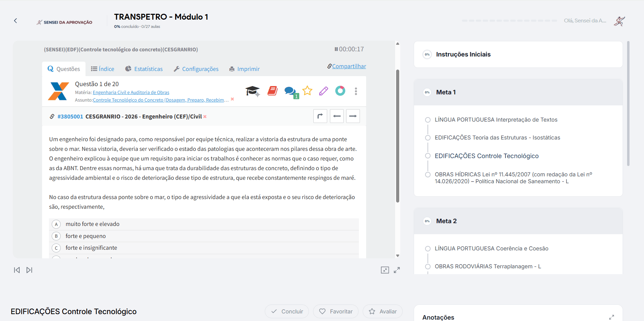Expand the player to fullscreen icon
644x321 pixels.
397,270
